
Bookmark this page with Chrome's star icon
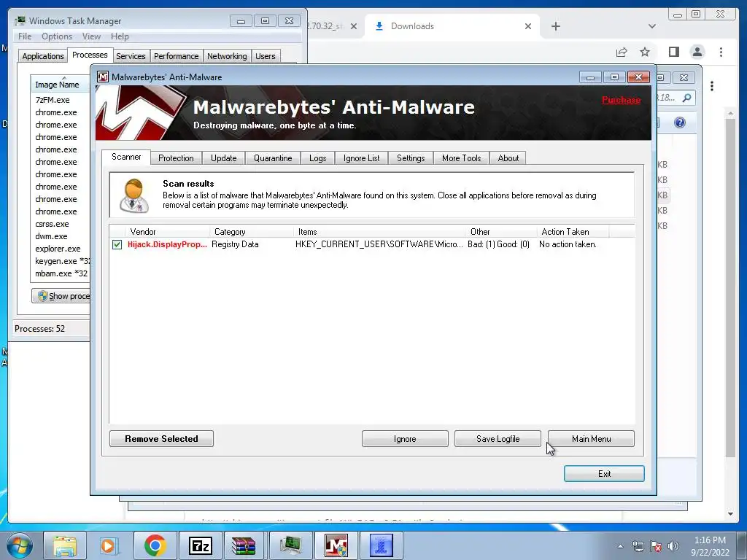point(645,52)
